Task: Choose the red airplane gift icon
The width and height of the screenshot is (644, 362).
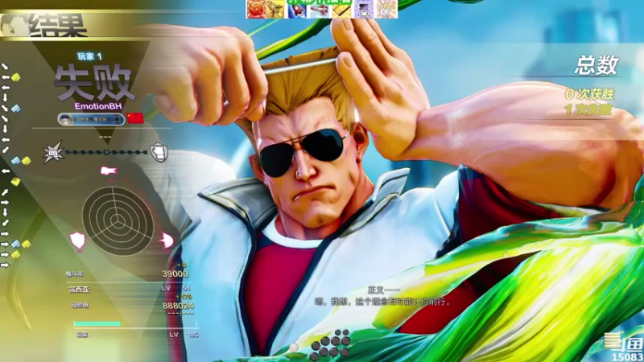Action: [x=320, y=9]
